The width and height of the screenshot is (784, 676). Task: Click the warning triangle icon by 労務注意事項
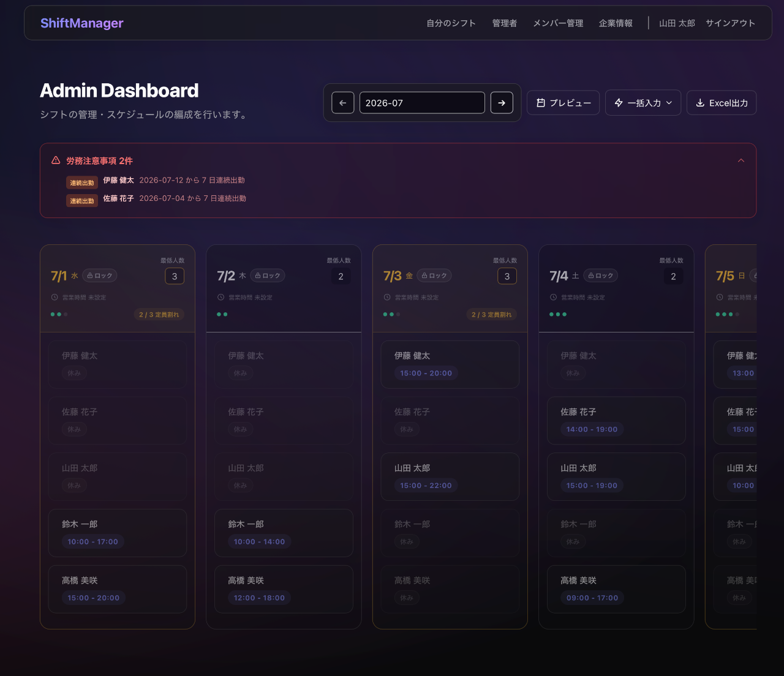pyautogui.click(x=56, y=160)
